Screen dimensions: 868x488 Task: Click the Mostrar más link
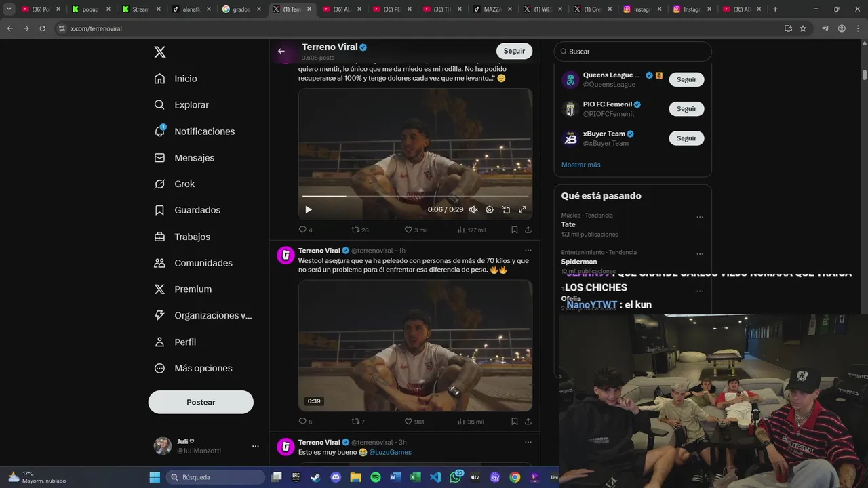pyautogui.click(x=580, y=165)
